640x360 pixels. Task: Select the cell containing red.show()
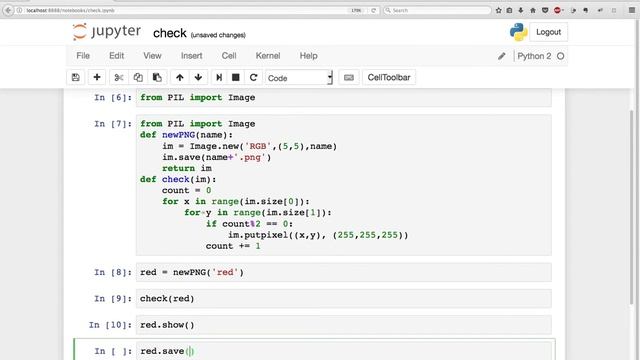coord(344,325)
